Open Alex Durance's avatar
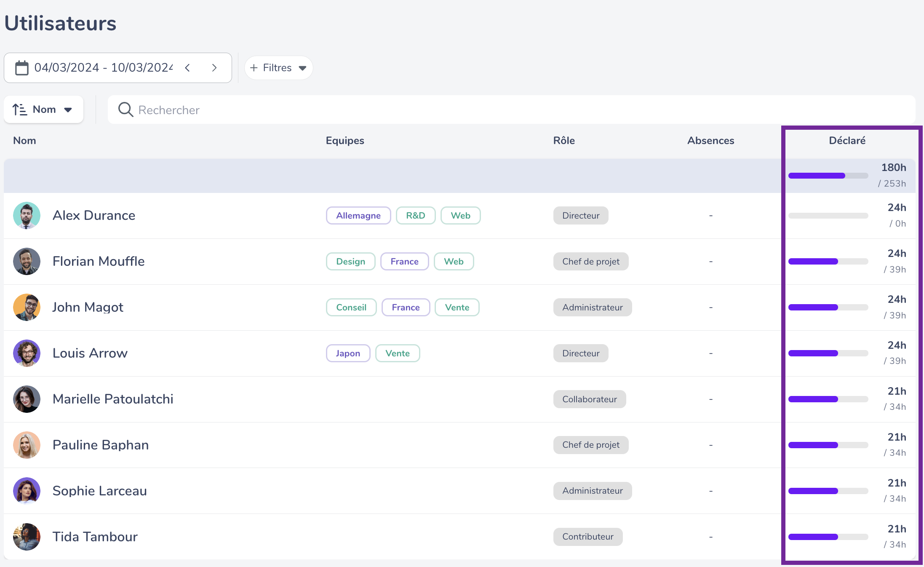The width and height of the screenshot is (924, 567). pyautogui.click(x=27, y=215)
